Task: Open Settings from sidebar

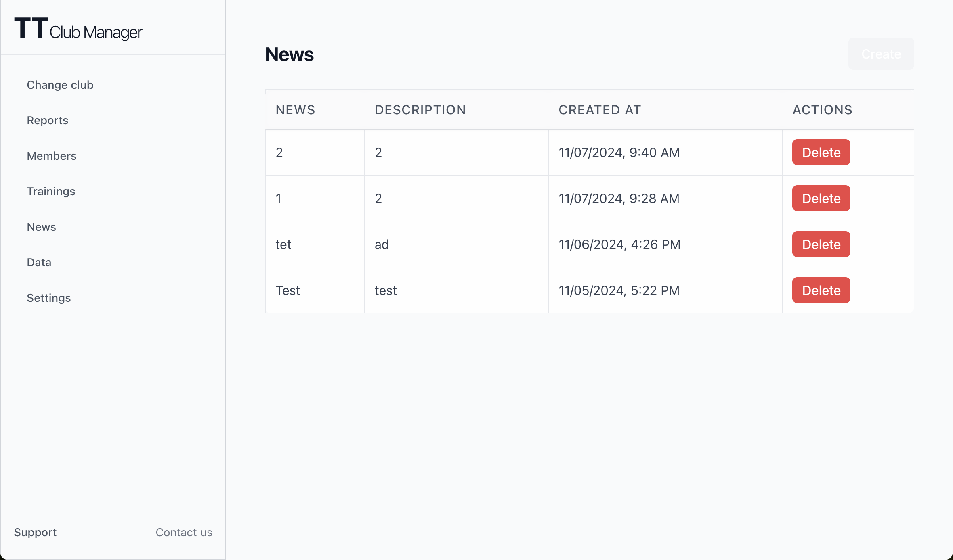Action: click(48, 298)
